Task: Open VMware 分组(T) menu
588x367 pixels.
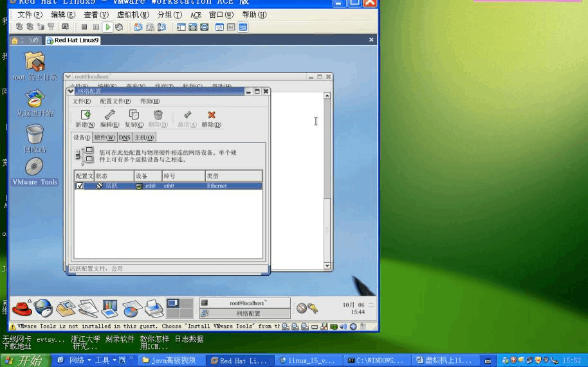Action: click(169, 15)
